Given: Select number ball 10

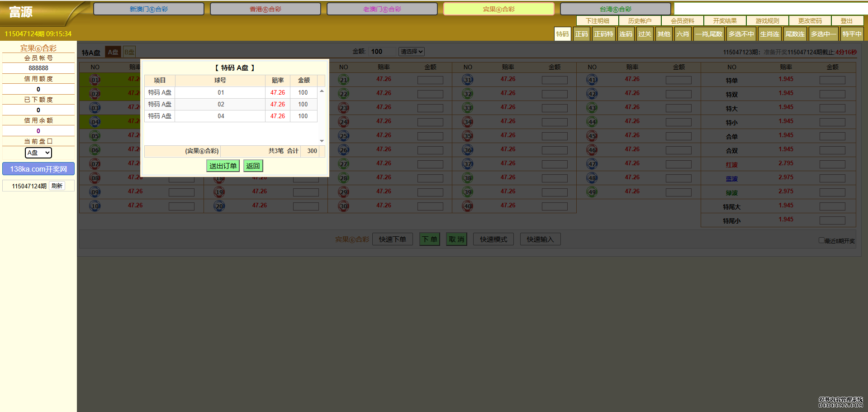Looking at the screenshot, I should click(95, 206).
